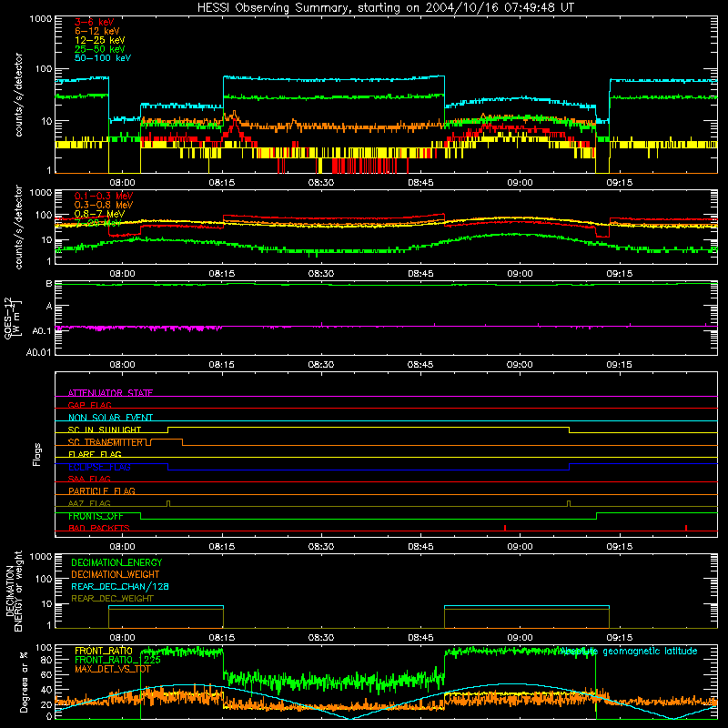Select the SC_TRANSMITTER flag label
Viewport: 728px width, 728px height.
(x=106, y=442)
